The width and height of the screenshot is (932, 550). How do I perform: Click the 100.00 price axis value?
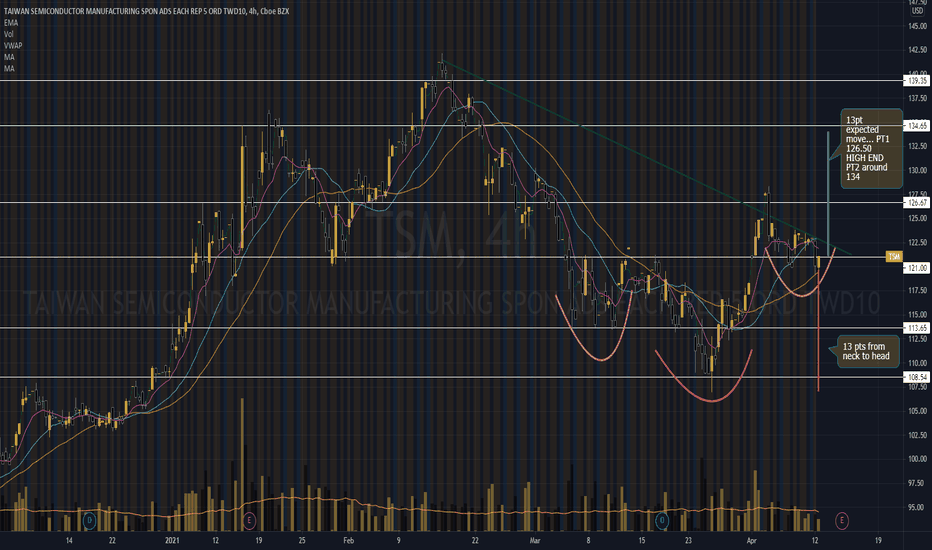[x=917, y=459]
